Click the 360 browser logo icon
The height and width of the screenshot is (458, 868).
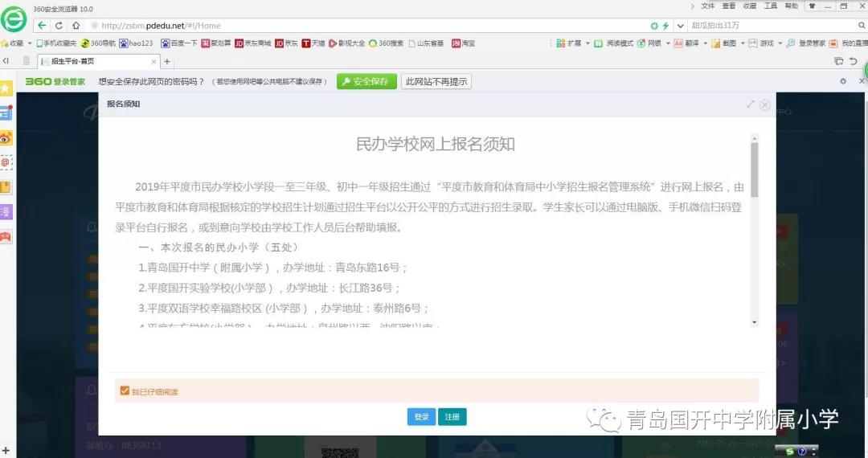click(x=14, y=18)
